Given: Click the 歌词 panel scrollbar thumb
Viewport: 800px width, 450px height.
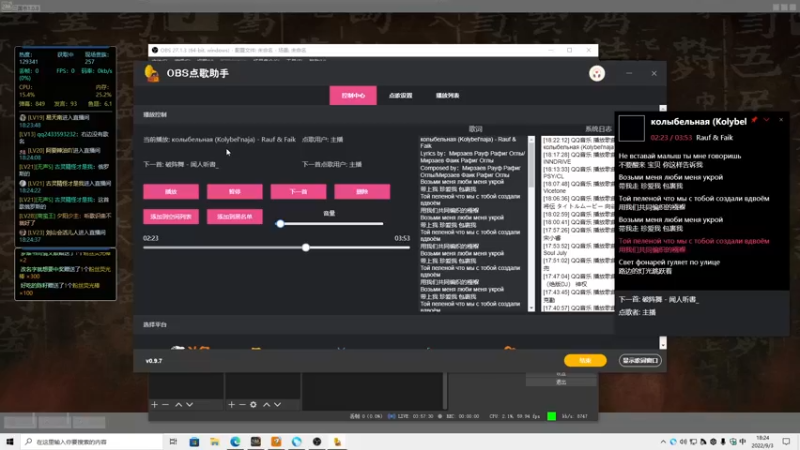Looking at the screenshot, I should pos(532,164).
